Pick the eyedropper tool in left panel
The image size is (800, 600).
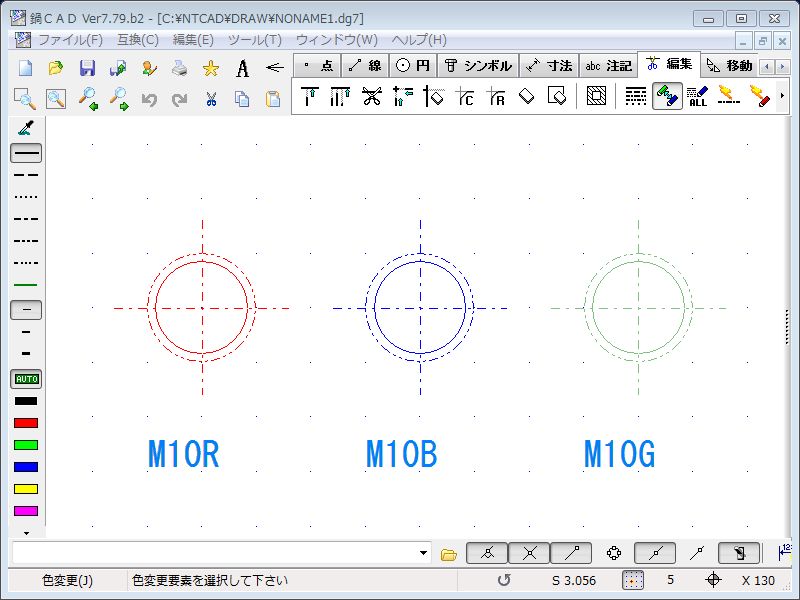coord(26,128)
